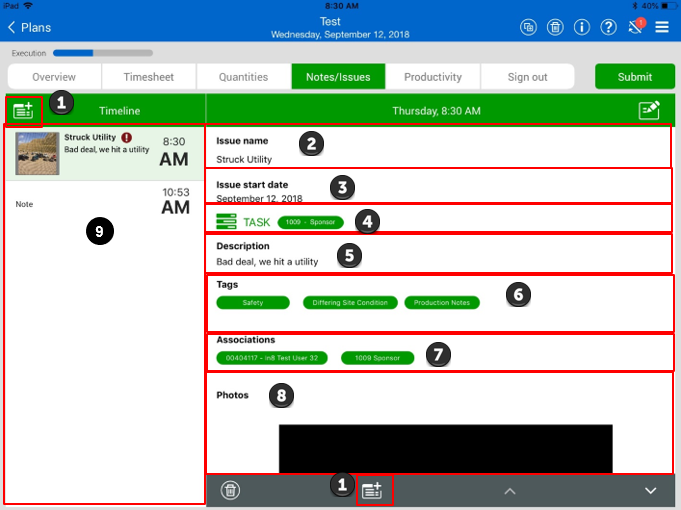This screenshot has height=510, width=681.
Task: Open the info icon in header
Action: point(582,27)
